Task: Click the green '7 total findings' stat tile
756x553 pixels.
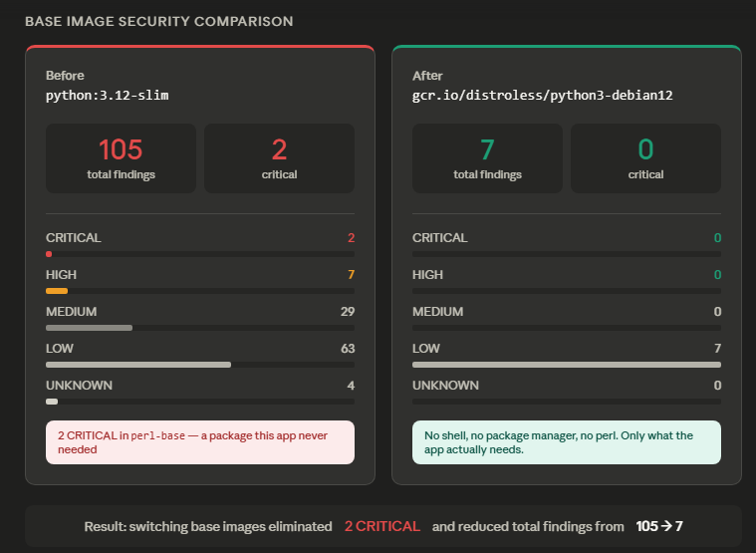Action: coord(487,158)
